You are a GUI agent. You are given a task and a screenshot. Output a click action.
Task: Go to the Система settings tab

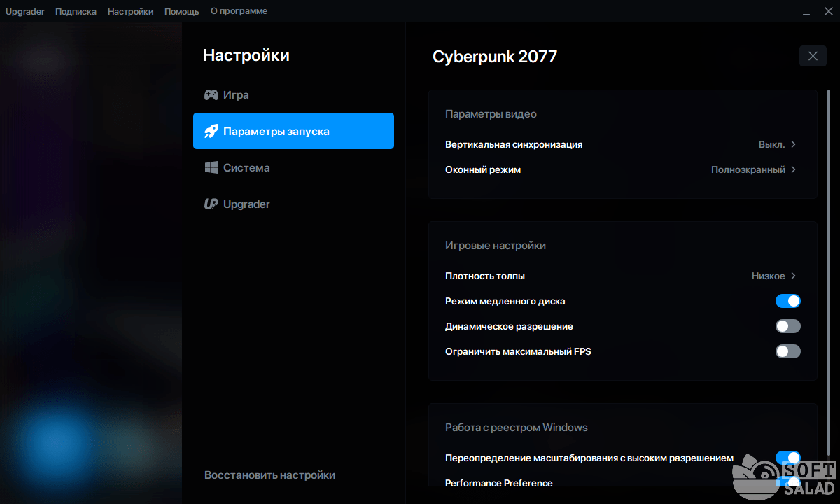293,167
